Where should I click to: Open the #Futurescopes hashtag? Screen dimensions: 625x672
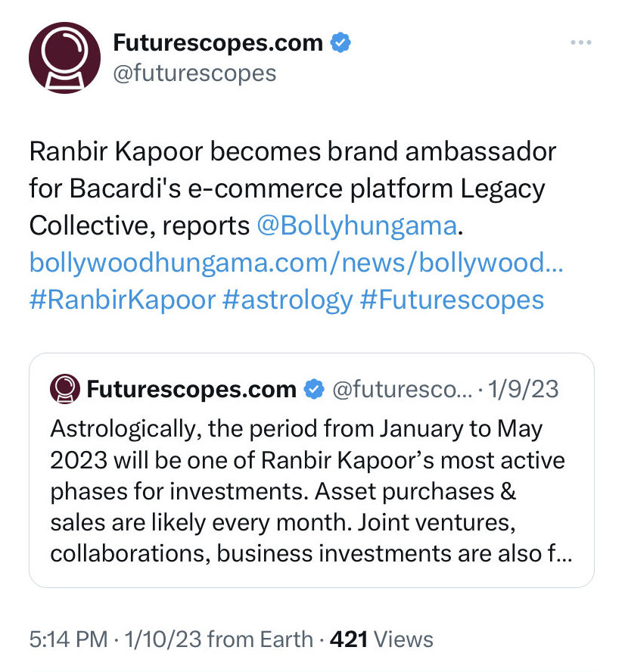pos(452,299)
